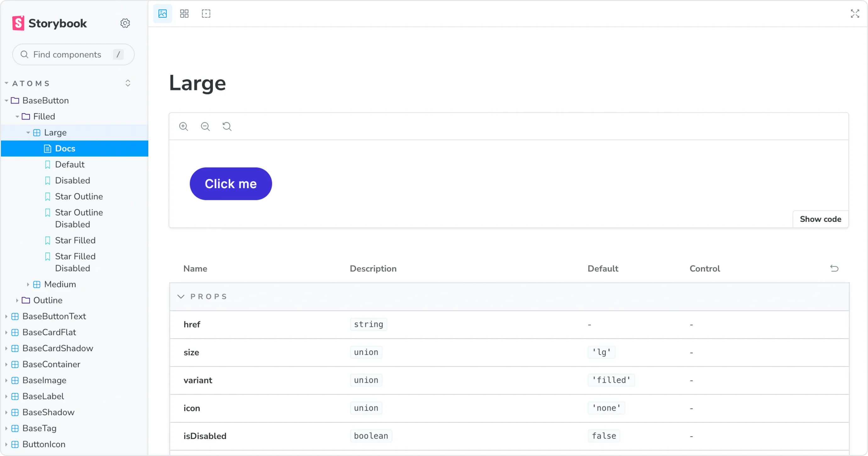Image resolution: width=868 pixels, height=456 pixels.
Task: Expand the Outline folder
Action: [x=47, y=300]
